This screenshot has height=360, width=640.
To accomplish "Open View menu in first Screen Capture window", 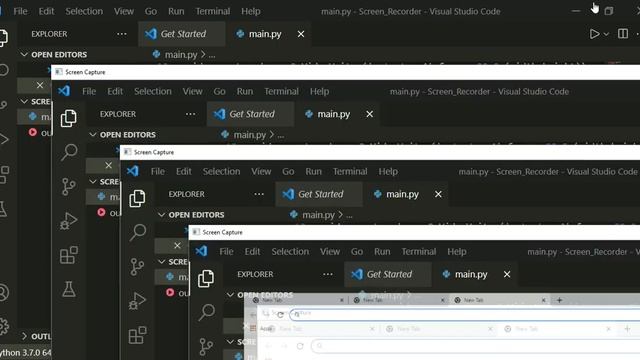I will coord(192,91).
